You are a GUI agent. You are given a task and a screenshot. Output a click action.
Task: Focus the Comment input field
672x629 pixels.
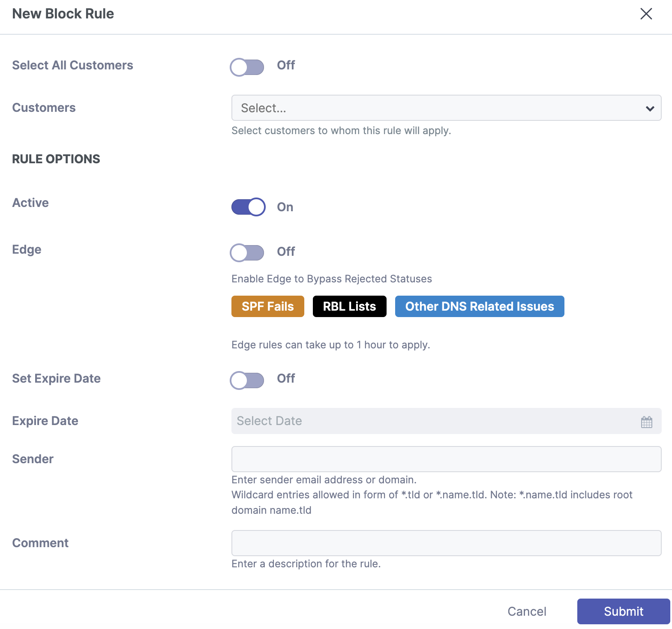click(x=446, y=543)
